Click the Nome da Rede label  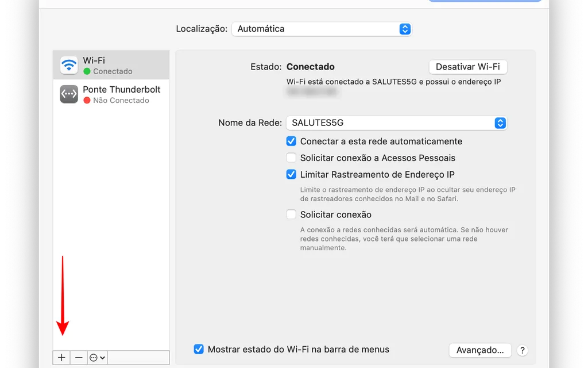coord(250,123)
